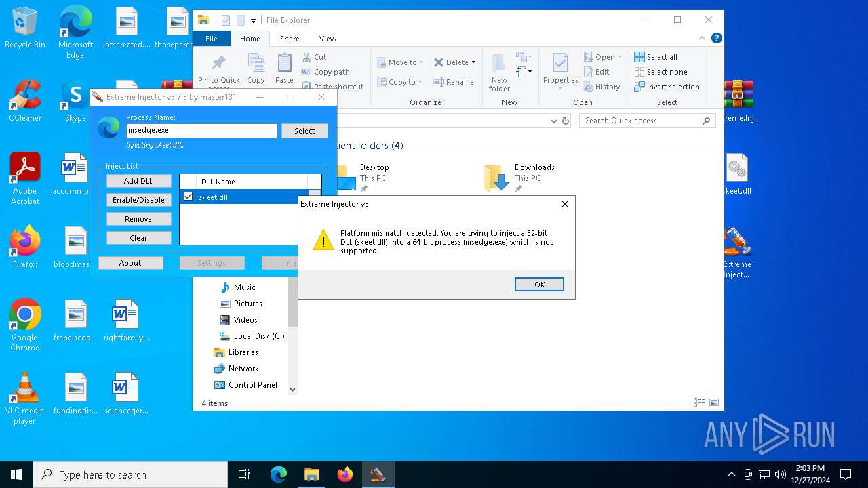Image resolution: width=868 pixels, height=488 pixels.
Task: Click the Select process button
Action: coord(304,131)
